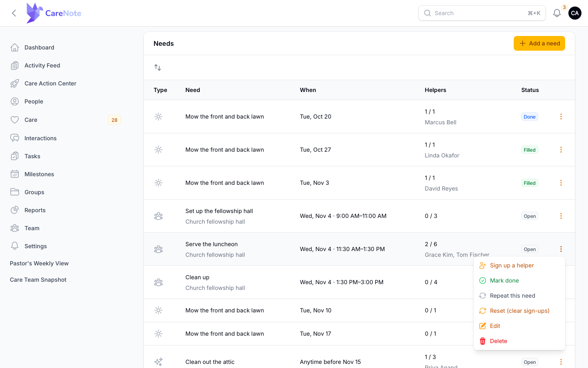Open row menu for Oct 20 lawn mowing
588x368 pixels.
pyautogui.click(x=561, y=117)
